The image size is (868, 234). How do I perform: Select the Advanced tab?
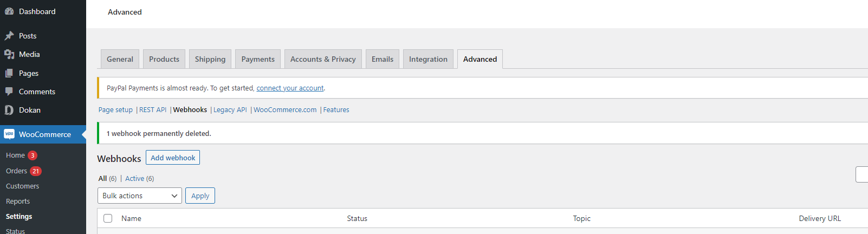(x=480, y=59)
